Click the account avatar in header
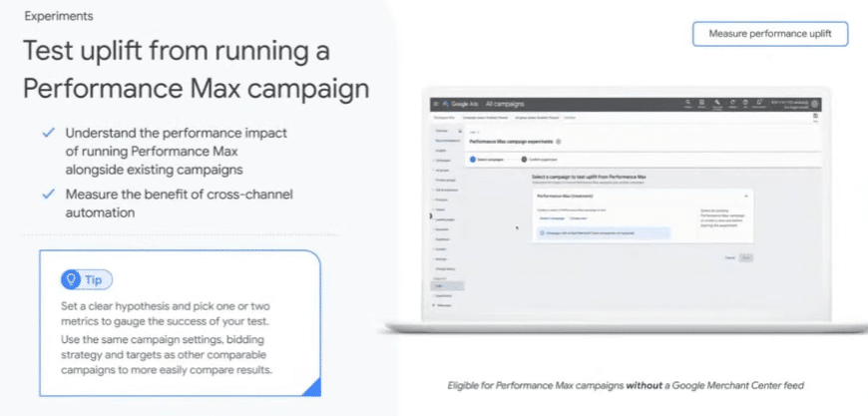Viewport: 868px width, 416px height. point(814,104)
